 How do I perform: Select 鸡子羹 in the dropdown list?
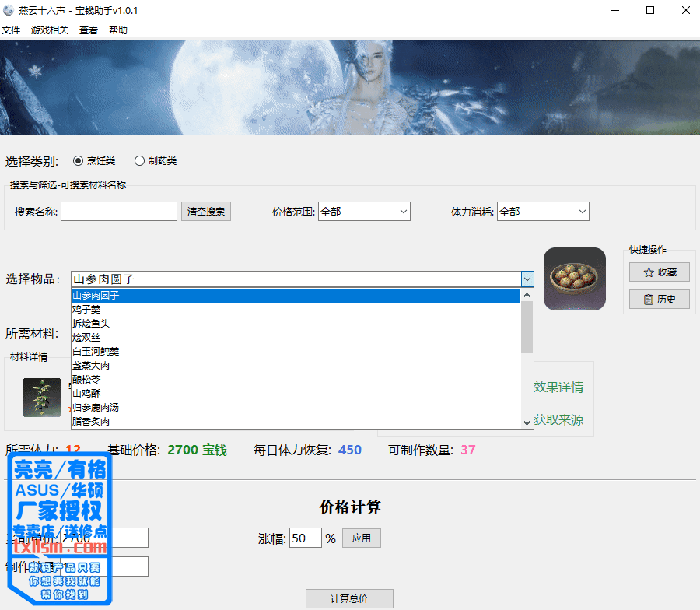pyautogui.click(x=296, y=310)
